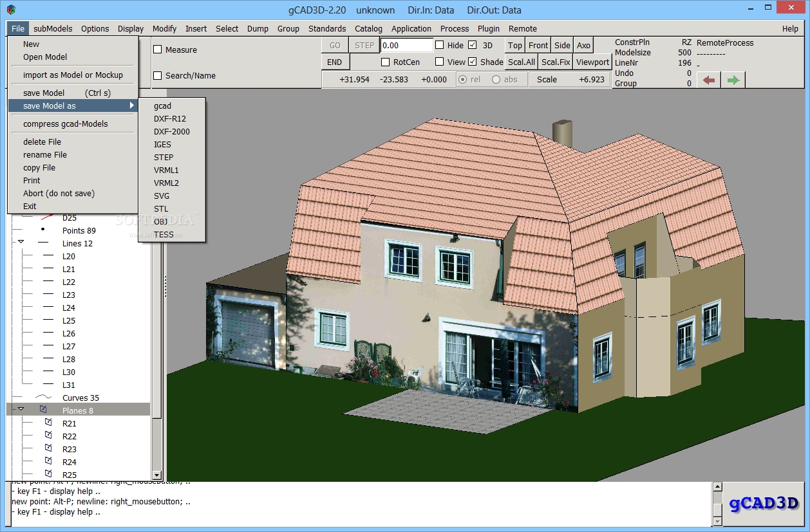The height and width of the screenshot is (532, 810).
Task: Save model as DXF-2000
Action: 172,131
